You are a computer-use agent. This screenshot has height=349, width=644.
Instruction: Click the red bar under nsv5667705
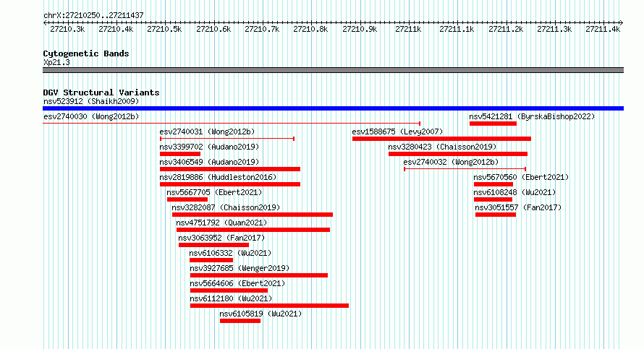187,199
